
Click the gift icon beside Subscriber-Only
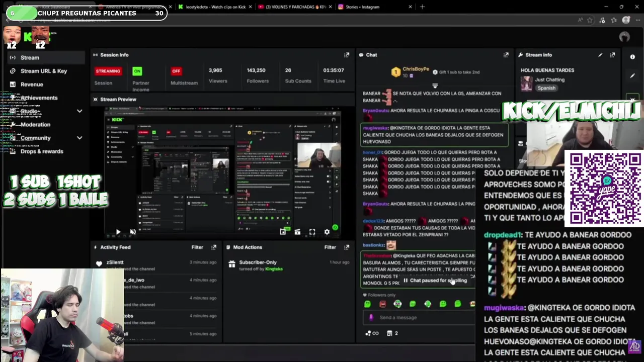tap(231, 264)
